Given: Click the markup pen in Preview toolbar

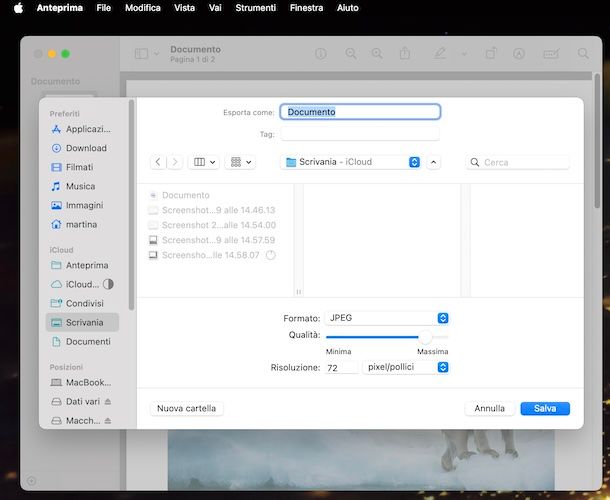Looking at the screenshot, I should click(440, 53).
